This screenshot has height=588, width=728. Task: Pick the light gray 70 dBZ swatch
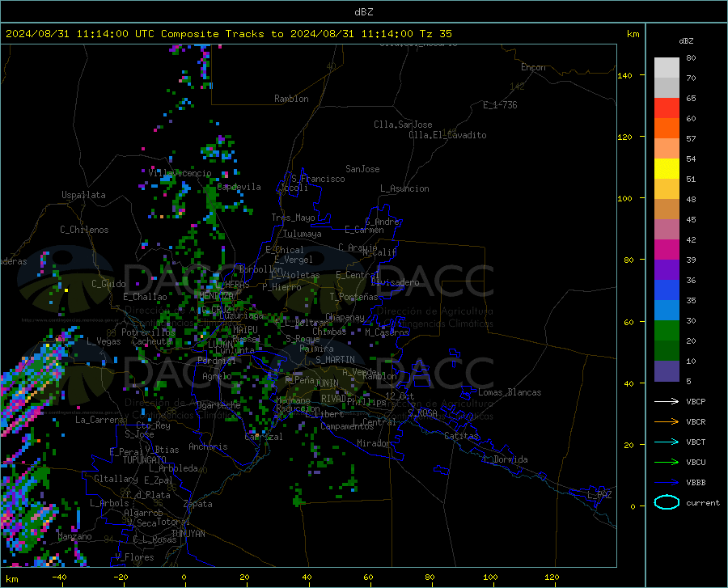tap(667, 68)
